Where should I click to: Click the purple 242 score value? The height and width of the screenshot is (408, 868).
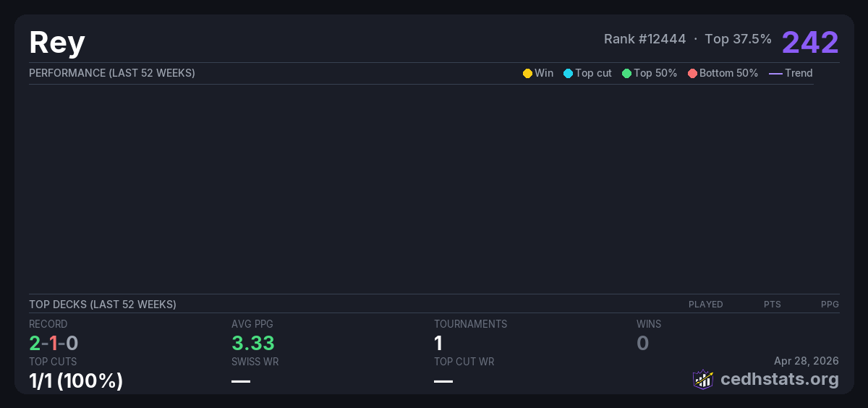coord(810,43)
